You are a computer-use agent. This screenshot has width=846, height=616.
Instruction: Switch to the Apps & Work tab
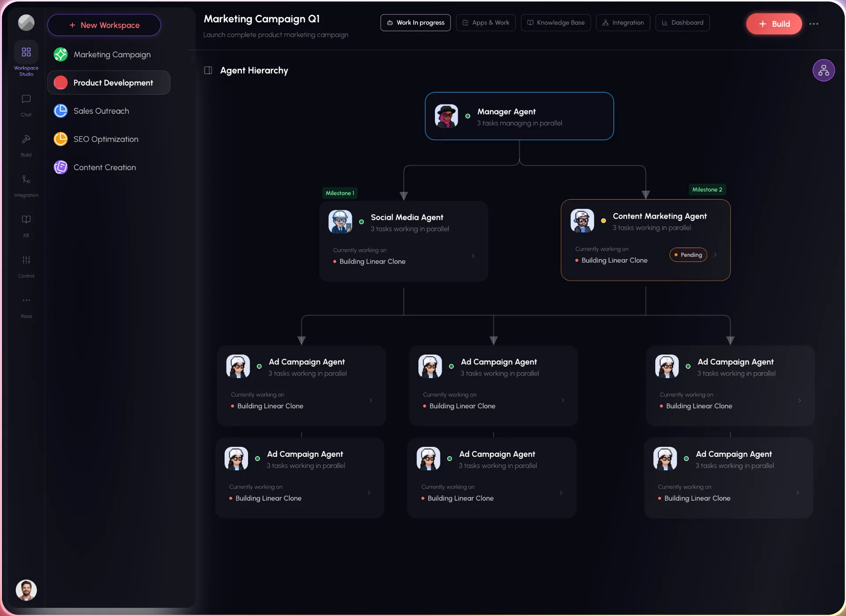coord(486,22)
